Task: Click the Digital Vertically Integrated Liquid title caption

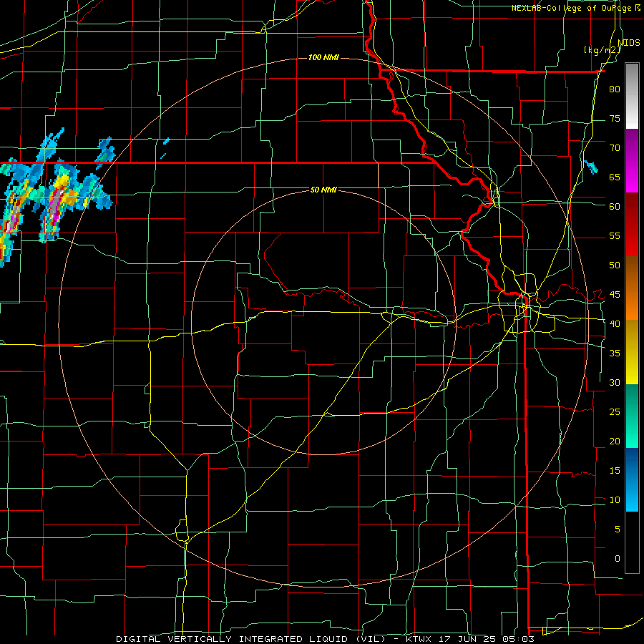Action: tap(250, 639)
